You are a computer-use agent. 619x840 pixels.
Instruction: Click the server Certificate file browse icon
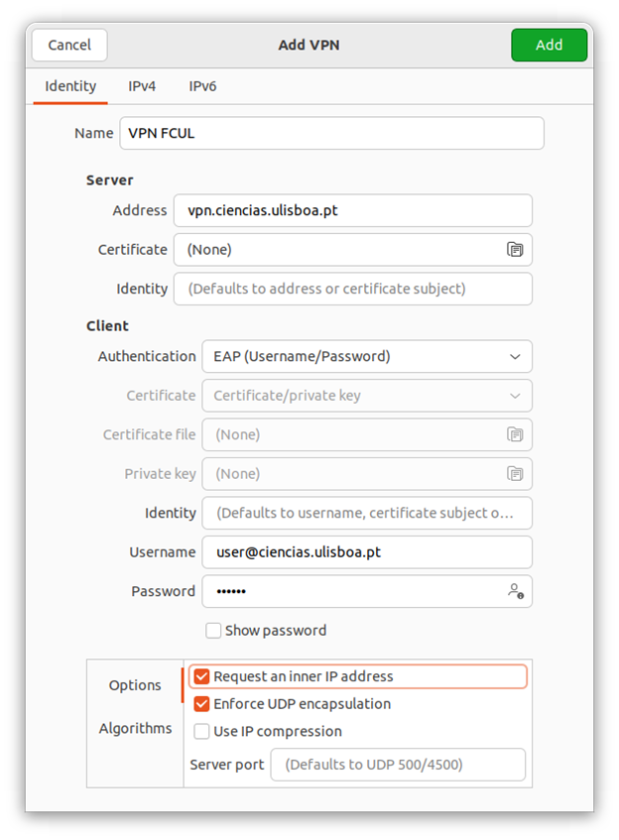click(x=515, y=250)
